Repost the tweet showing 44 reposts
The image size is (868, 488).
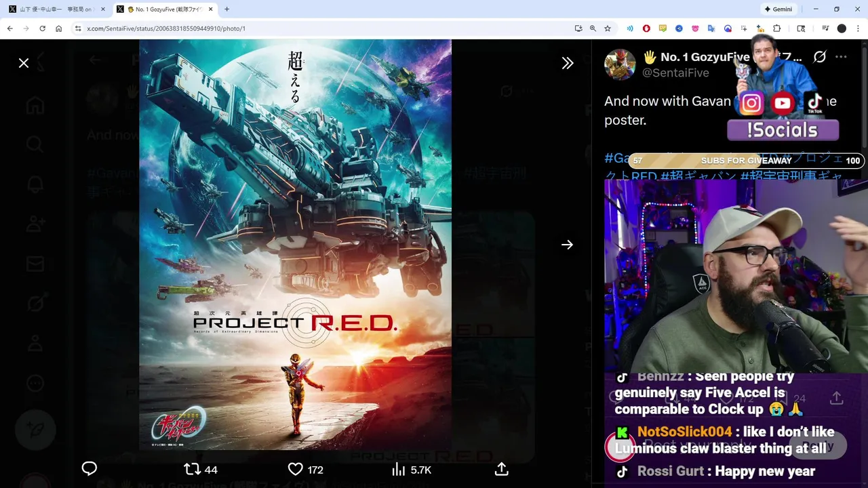coord(201,470)
